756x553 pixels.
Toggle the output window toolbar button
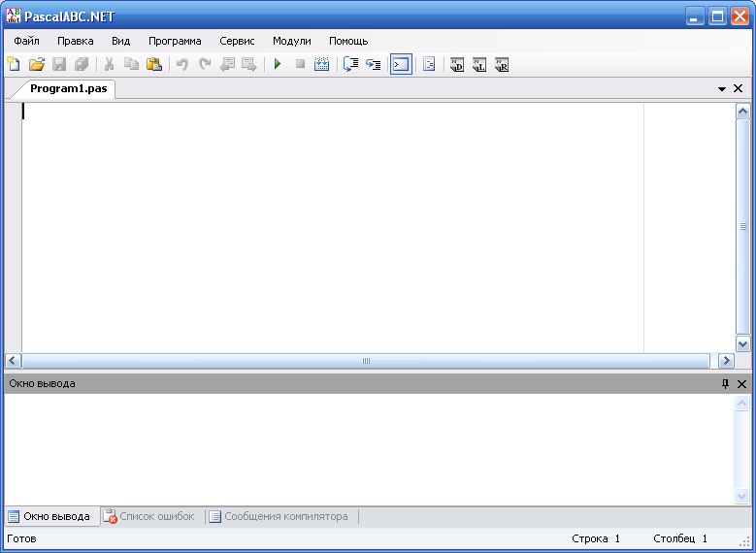pos(400,65)
